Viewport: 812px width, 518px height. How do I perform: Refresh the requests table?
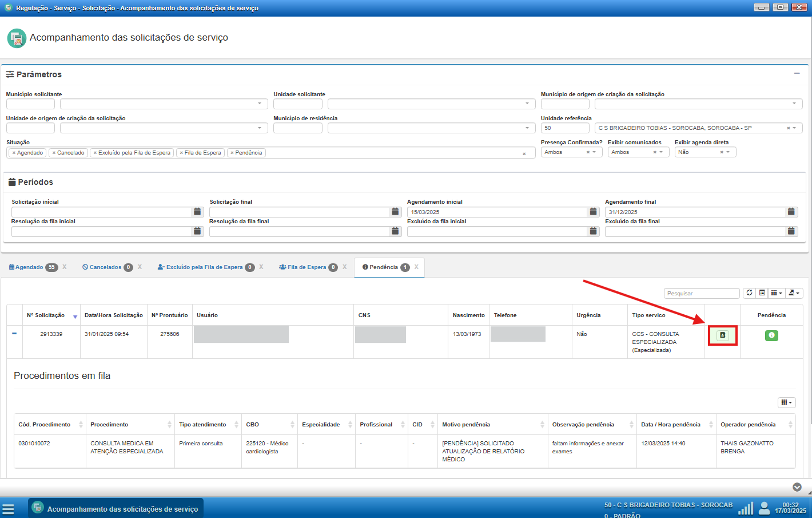tap(749, 293)
